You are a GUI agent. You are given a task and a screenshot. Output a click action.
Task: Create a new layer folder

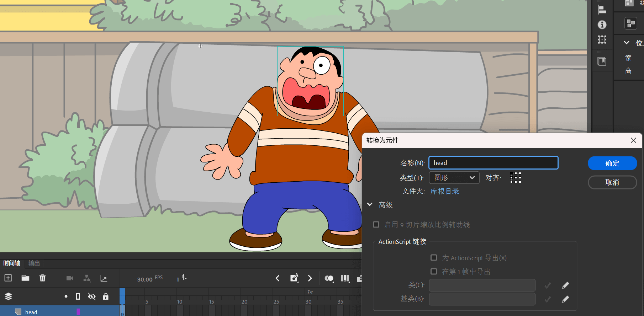[x=25, y=278]
